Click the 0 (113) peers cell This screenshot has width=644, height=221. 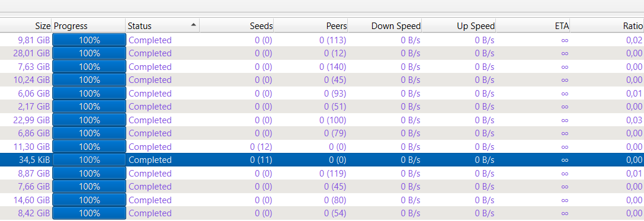click(x=333, y=40)
